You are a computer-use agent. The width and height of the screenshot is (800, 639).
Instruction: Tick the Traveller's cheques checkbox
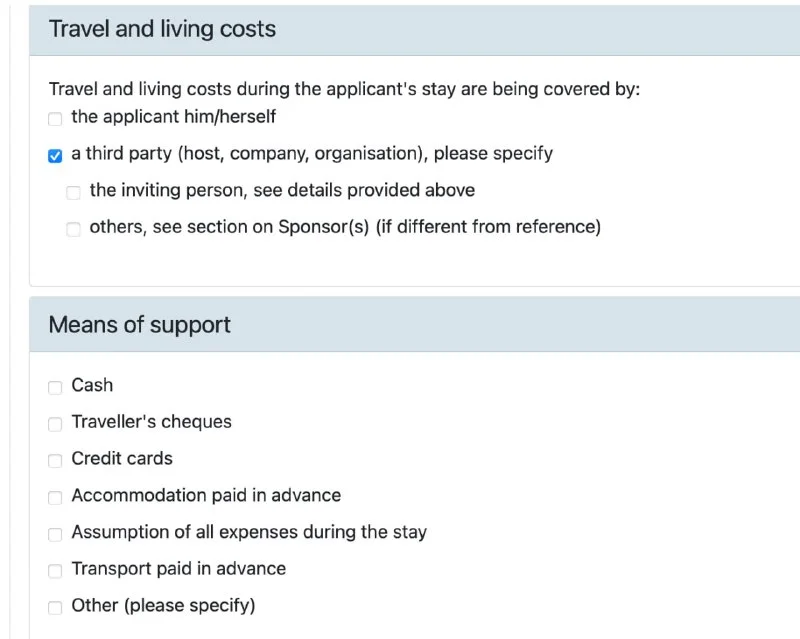[55, 424]
